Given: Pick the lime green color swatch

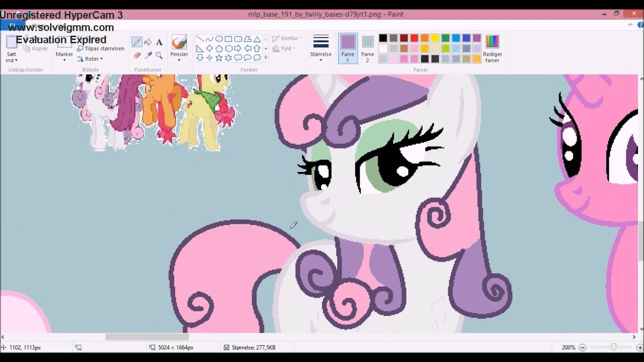Looking at the screenshot, I should (445, 48).
